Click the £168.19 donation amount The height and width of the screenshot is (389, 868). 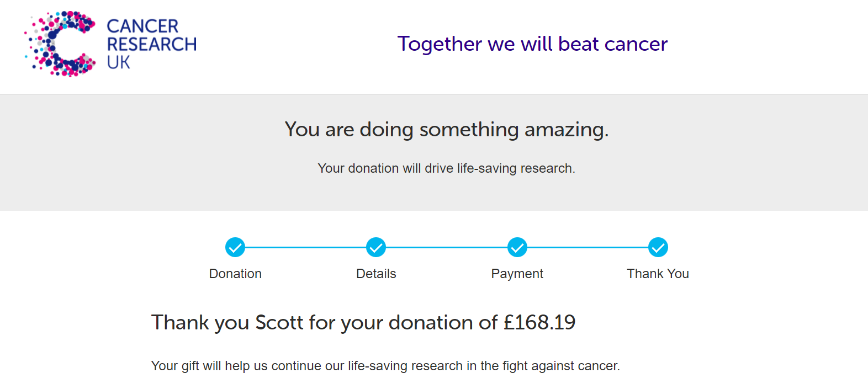(539, 322)
